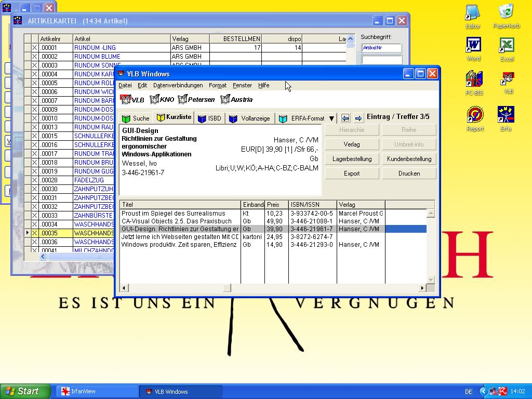Toggle the X mark for article .00001

tap(34, 47)
